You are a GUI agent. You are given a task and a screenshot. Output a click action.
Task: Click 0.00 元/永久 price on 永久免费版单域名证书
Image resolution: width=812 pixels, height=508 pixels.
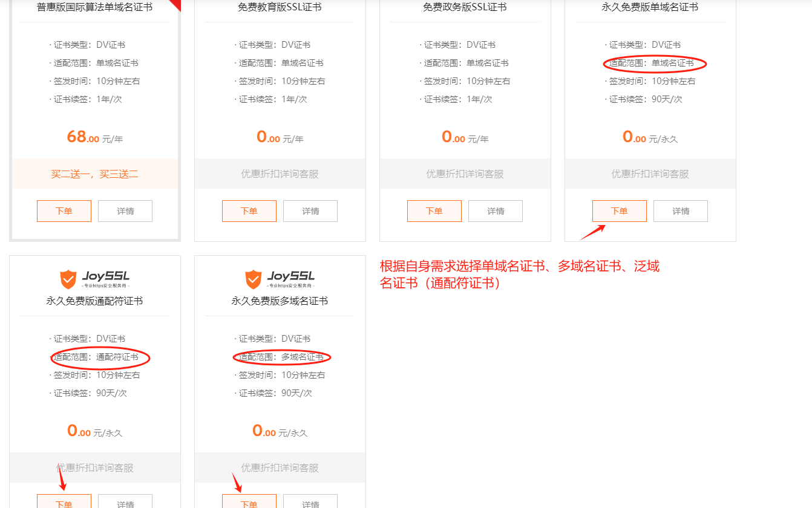650,137
